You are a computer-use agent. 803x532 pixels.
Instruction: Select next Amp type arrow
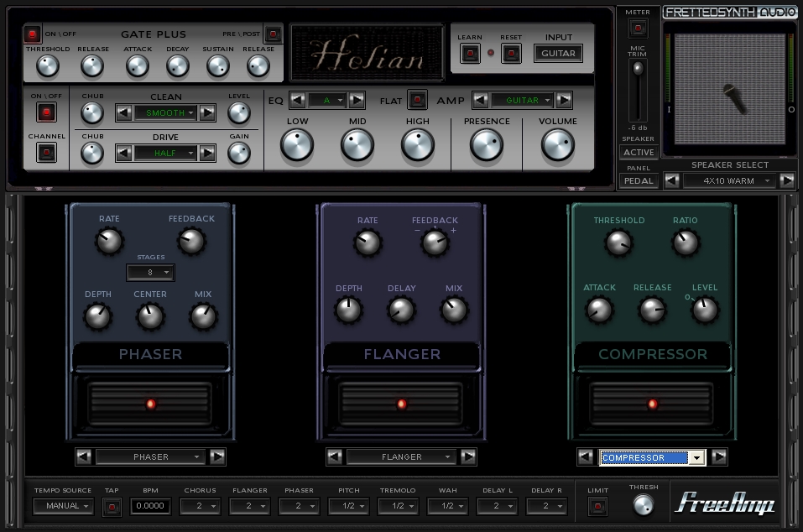click(x=564, y=100)
